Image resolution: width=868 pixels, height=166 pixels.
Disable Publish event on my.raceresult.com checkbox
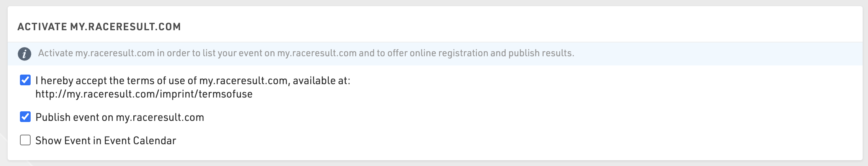pyautogui.click(x=25, y=117)
